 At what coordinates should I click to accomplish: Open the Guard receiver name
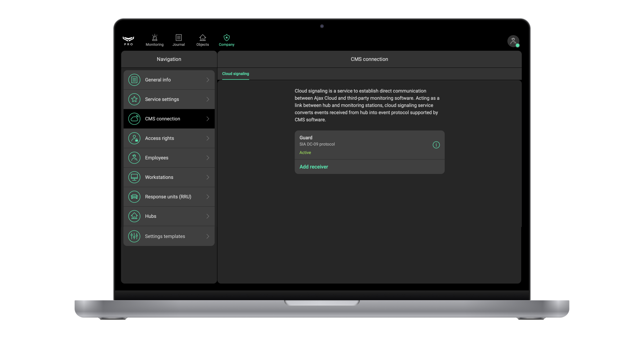pyautogui.click(x=306, y=138)
